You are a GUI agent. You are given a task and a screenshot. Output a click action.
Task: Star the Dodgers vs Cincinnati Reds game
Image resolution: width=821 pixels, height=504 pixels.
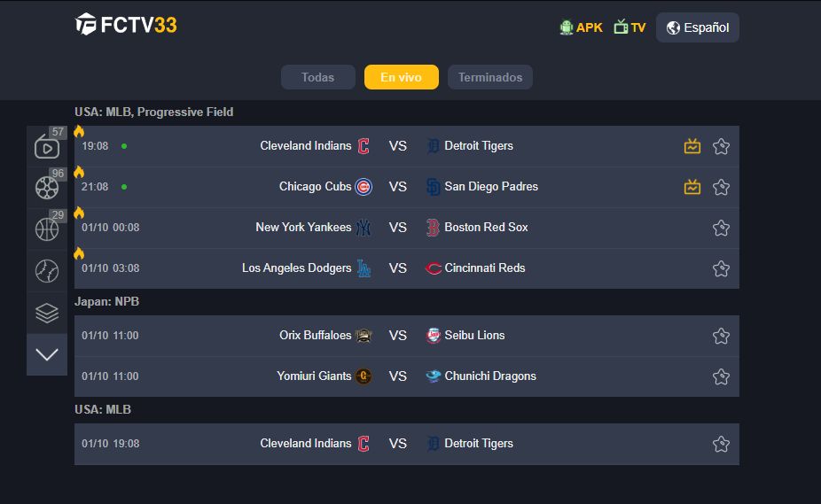721,268
